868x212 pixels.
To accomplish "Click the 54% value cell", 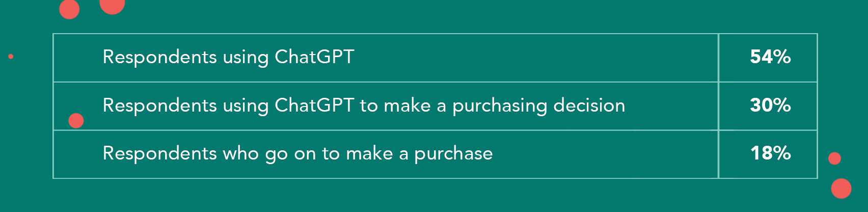I will tap(770, 57).
